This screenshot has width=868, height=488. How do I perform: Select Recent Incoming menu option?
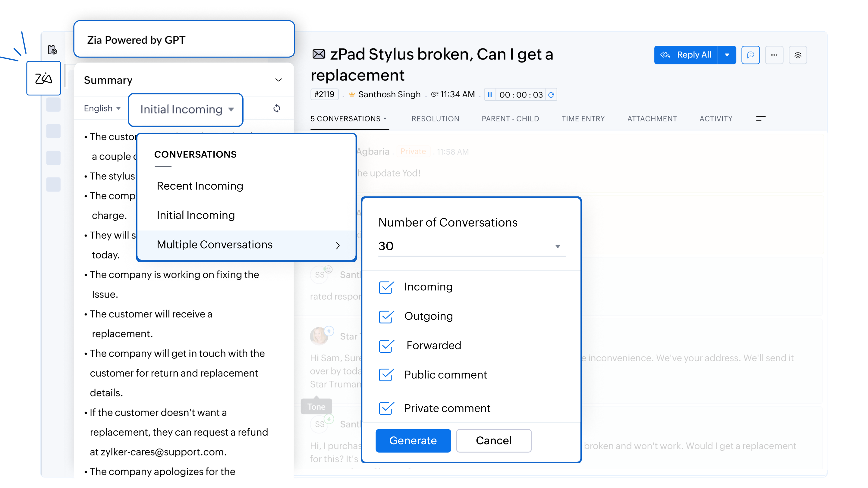[x=200, y=186]
